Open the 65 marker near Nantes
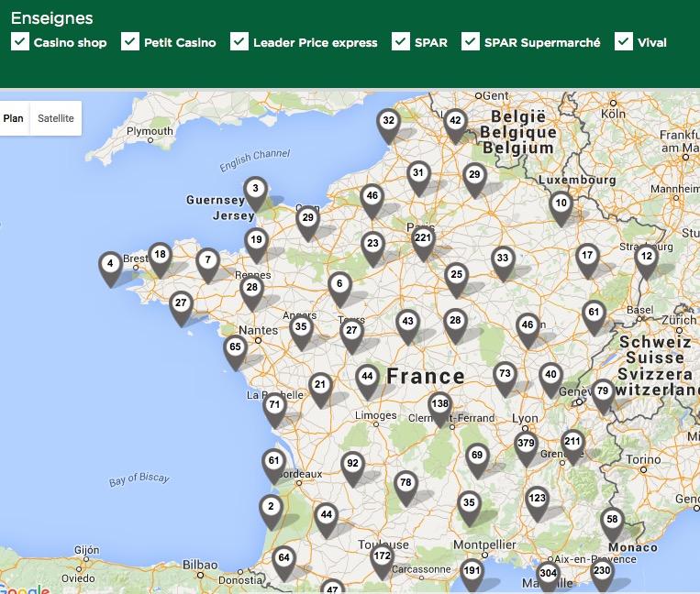The width and height of the screenshot is (700, 594). coord(235,353)
